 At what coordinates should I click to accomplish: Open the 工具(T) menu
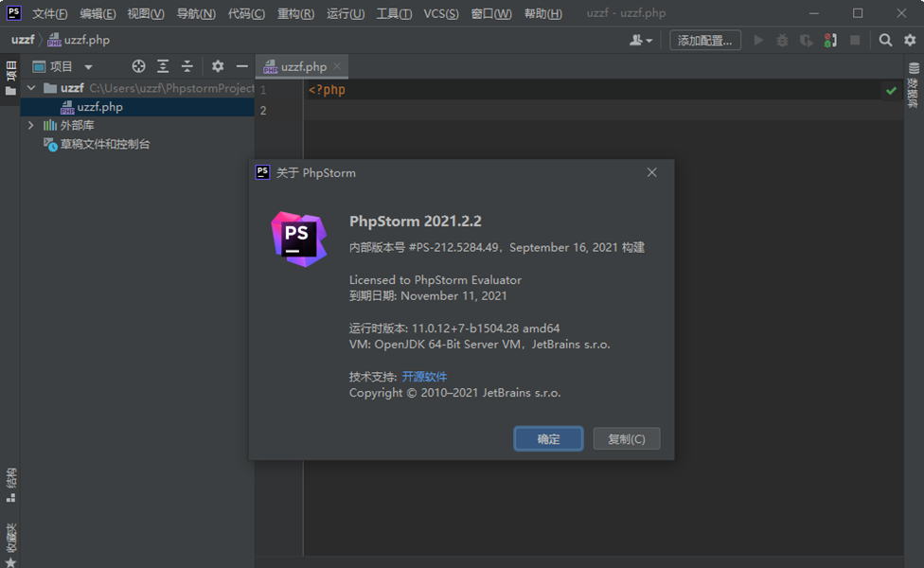coord(394,13)
